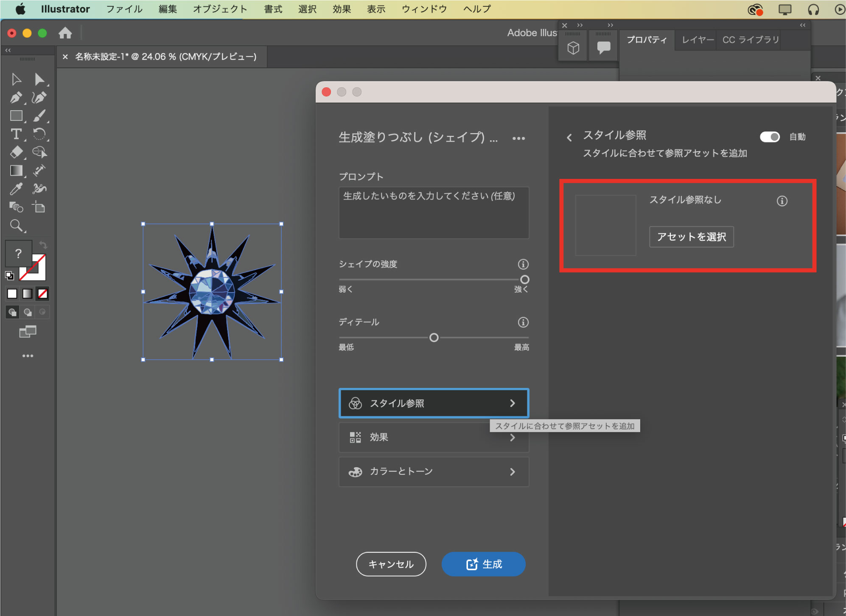The image size is (846, 616).
Task: Expand the カラーとトーン section
Action: pos(434,471)
